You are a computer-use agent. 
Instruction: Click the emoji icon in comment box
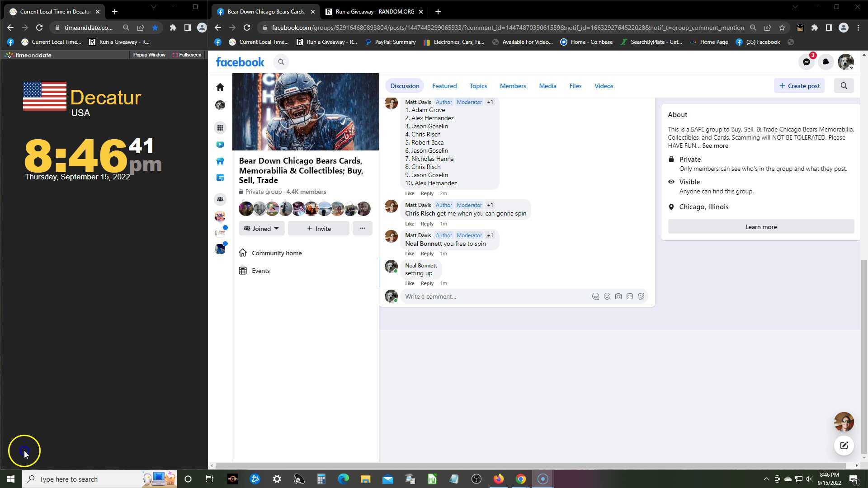[607, 296]
